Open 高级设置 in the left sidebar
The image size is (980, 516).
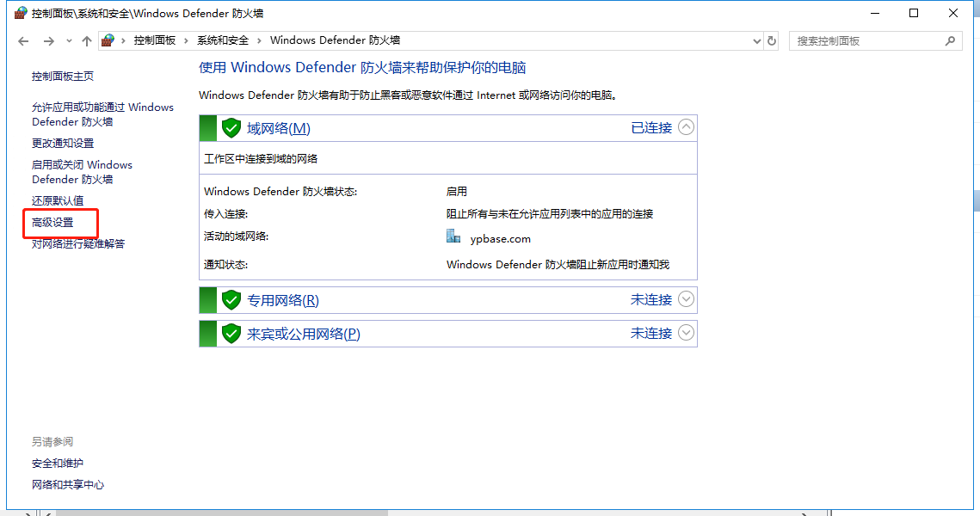pos(53,223)
